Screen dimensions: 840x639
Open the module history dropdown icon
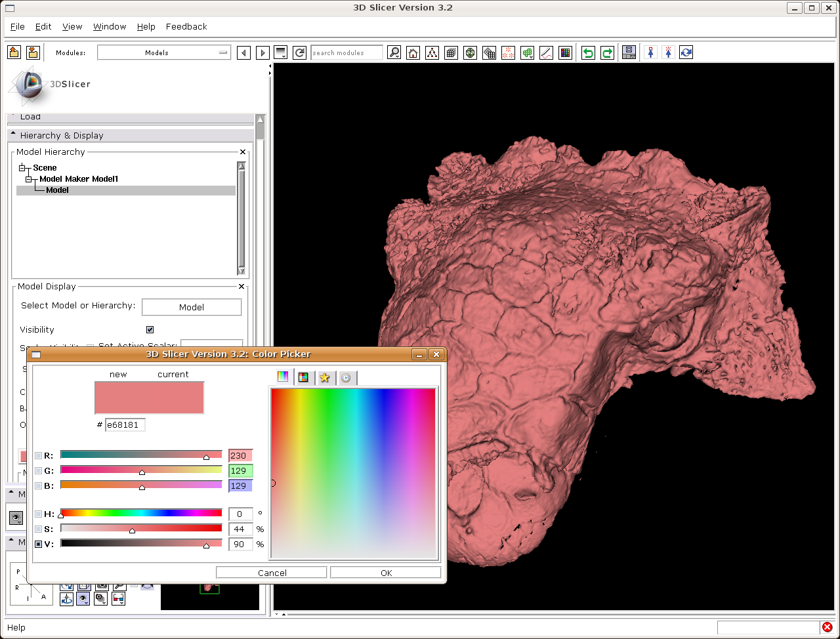pyautogui.click(x=280, y=52)
